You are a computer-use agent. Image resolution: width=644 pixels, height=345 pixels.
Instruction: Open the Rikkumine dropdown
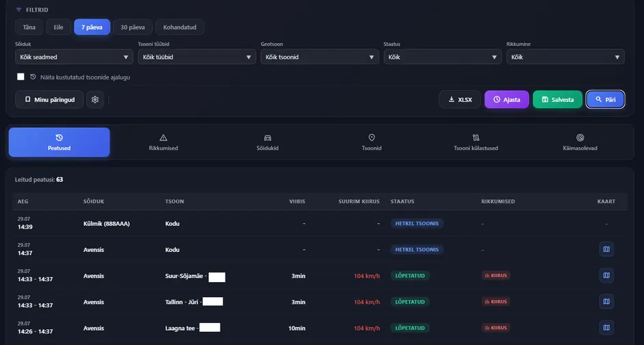(x=565, y=57)
